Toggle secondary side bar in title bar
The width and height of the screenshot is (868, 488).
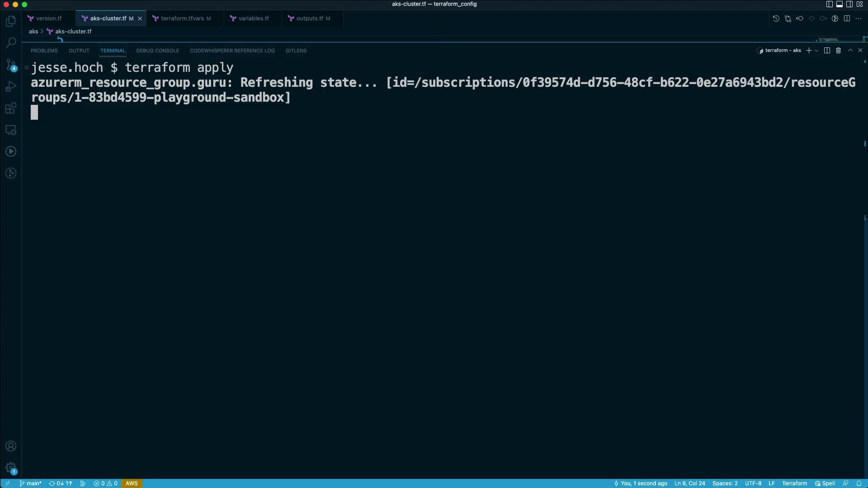[849, 4]
